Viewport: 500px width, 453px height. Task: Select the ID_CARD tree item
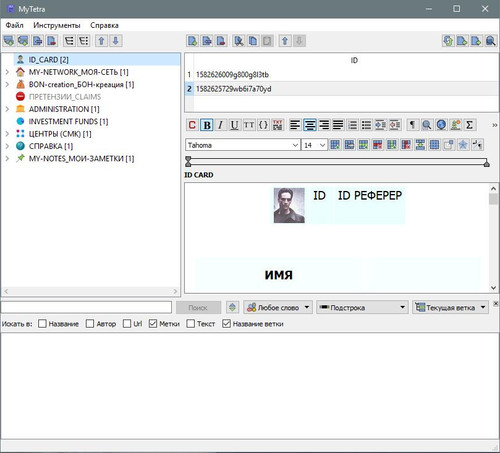[97, 60]
